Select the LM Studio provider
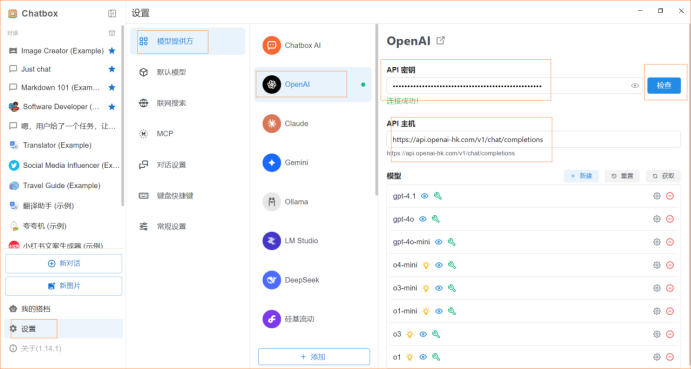 (312, 241)
